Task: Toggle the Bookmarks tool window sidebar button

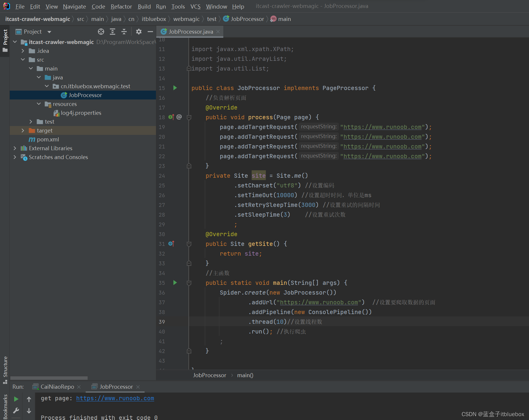Action: 5,406
